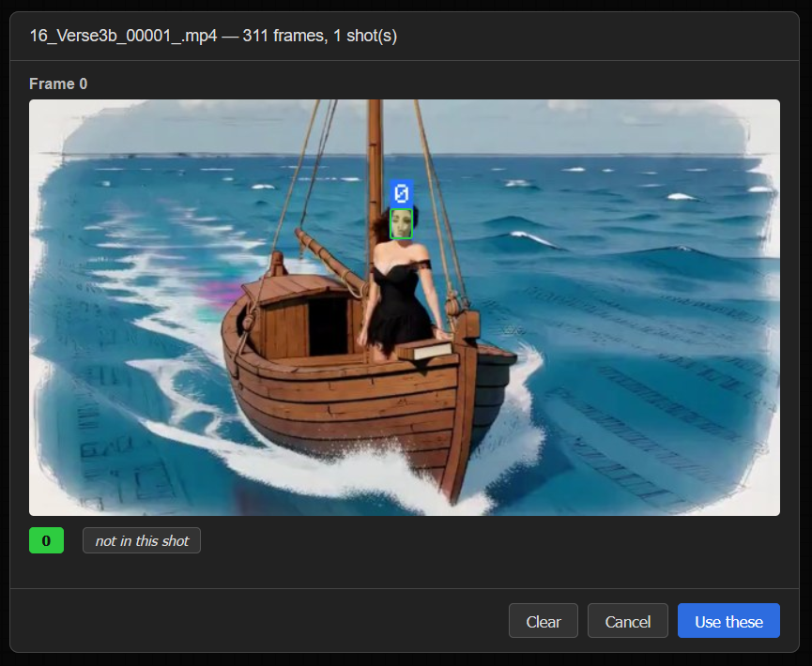The height and width of the screenshot is (666, 812).
Task: Click the 16_Verse3b_00001_.mp4 title text
Action: click(213, 36)
